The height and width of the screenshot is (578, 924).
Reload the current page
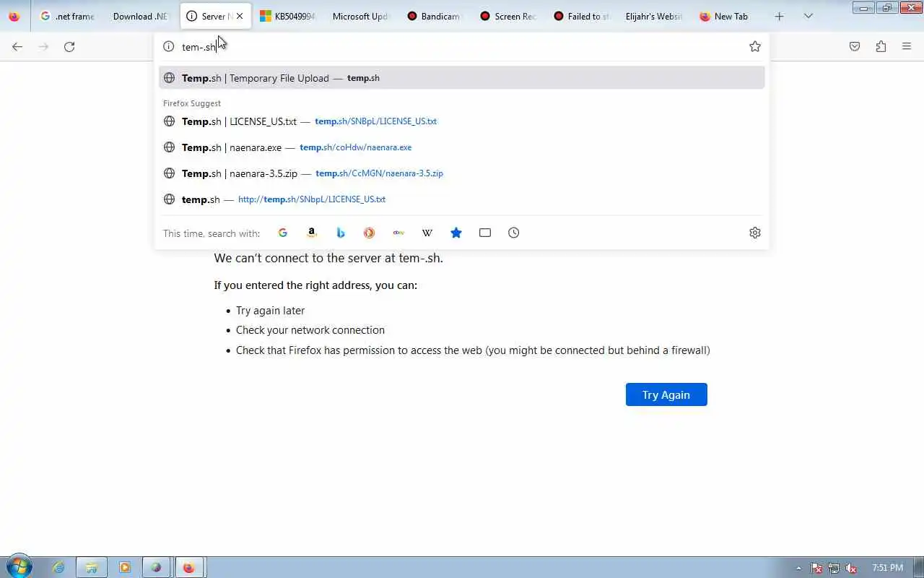click(x=69, y=46)
